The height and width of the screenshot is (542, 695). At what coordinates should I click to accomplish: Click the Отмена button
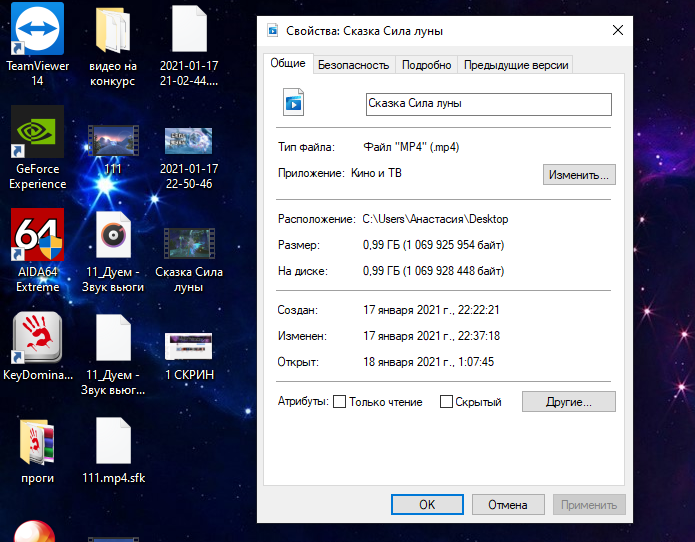coord(507,505)
